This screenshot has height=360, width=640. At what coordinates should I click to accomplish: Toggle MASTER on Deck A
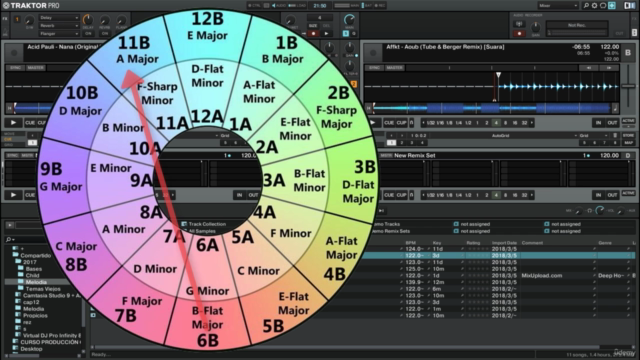(36, 68)
